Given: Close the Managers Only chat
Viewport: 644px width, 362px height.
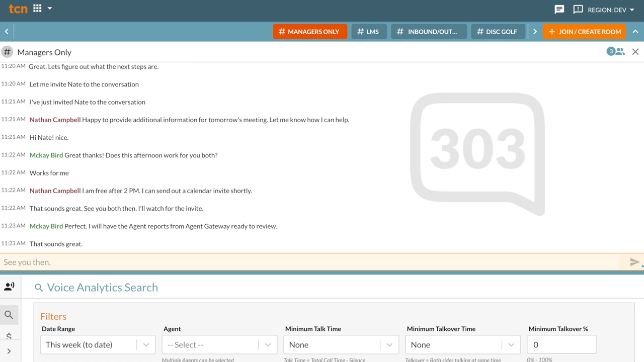Looking at the screenshot, I should click(x=635, y=52).
